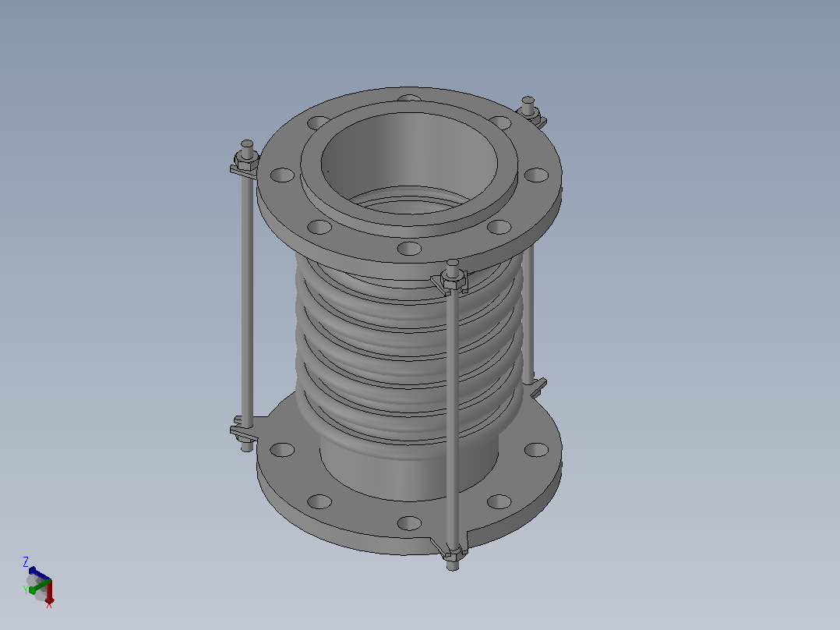Pick the hex nut atop the front tie rod
The height and width of the screenshot is (630, 840).
453,279
